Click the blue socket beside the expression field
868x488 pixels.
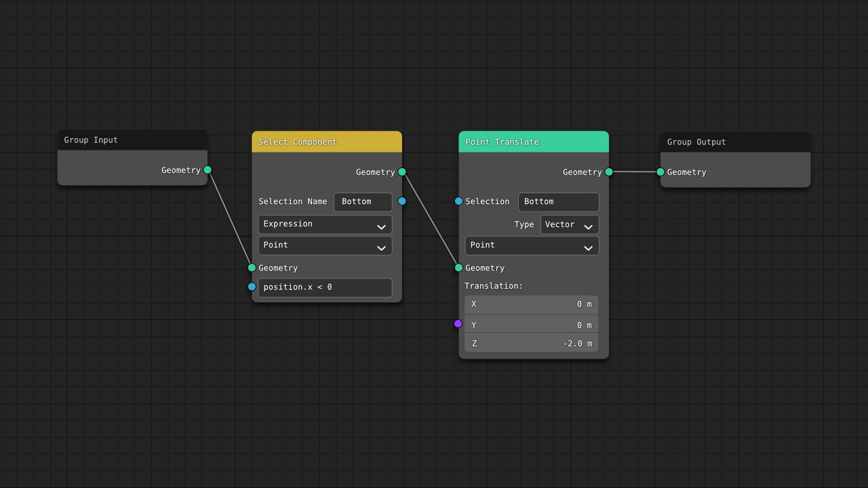252,287
